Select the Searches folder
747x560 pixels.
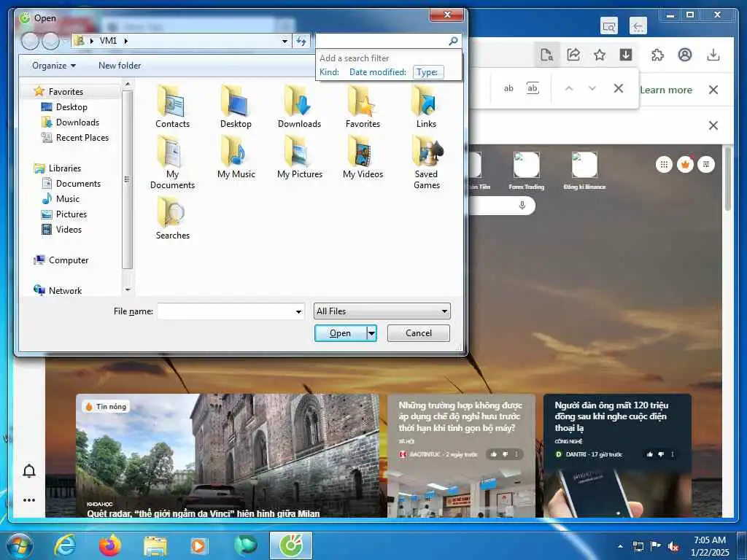coord(172,218)
